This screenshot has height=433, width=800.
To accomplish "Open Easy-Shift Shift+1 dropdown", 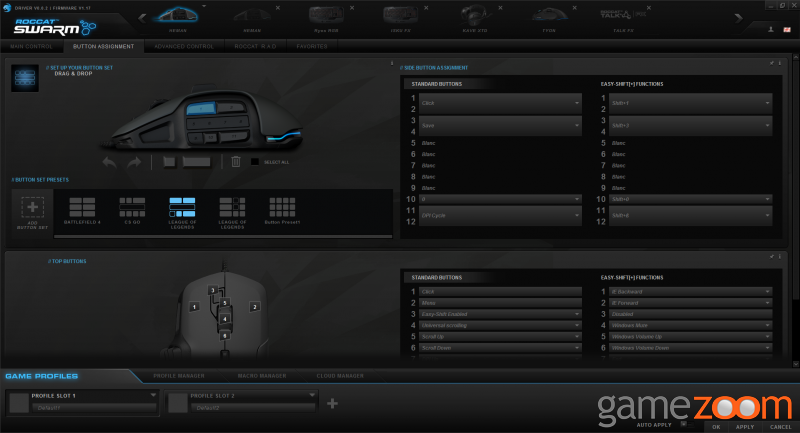I will [x=690, y=103].
